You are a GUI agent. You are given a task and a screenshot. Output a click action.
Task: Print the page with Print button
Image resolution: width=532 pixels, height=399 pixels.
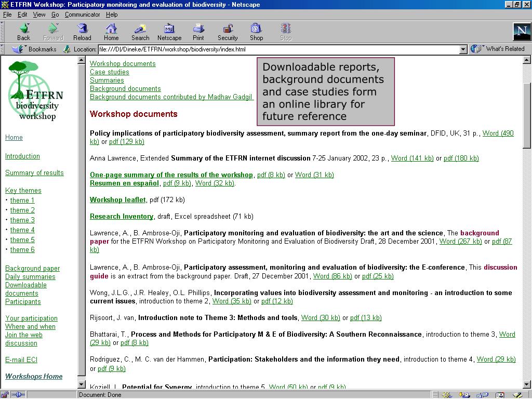coord(198,32)
